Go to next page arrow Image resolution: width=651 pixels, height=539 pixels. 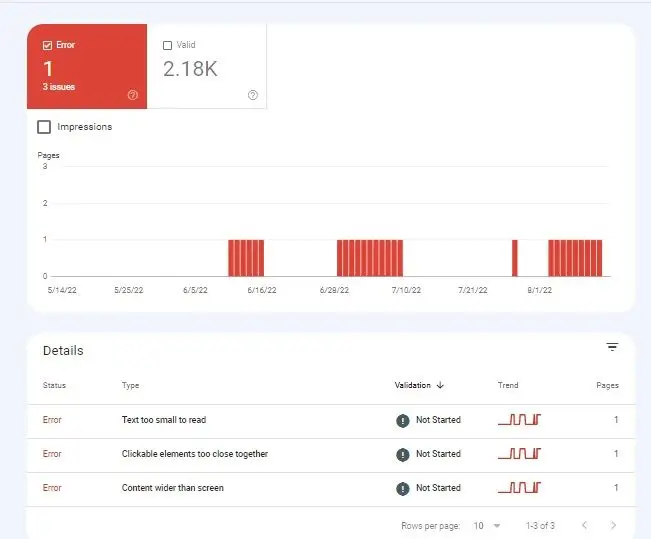613,525
